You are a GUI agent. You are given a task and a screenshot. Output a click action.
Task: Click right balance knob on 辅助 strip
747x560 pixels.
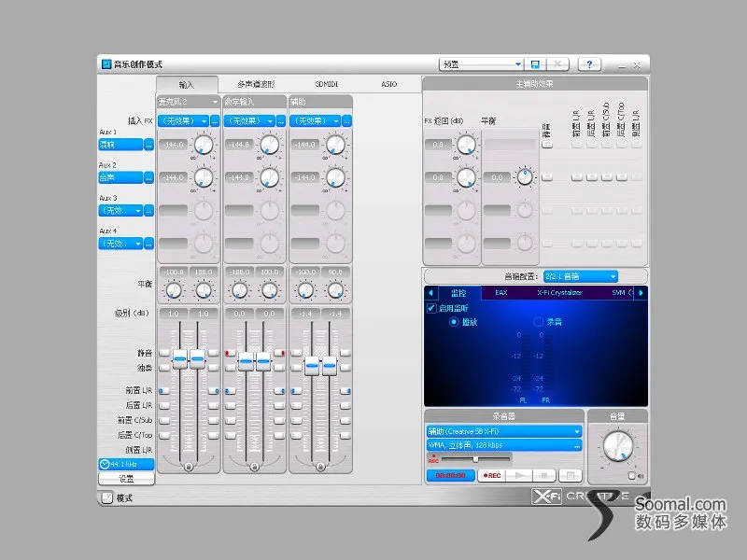(335, 290)
